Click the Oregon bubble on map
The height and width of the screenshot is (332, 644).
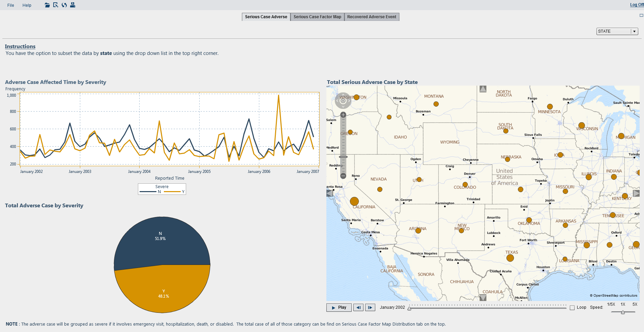[x=350, y=132]
